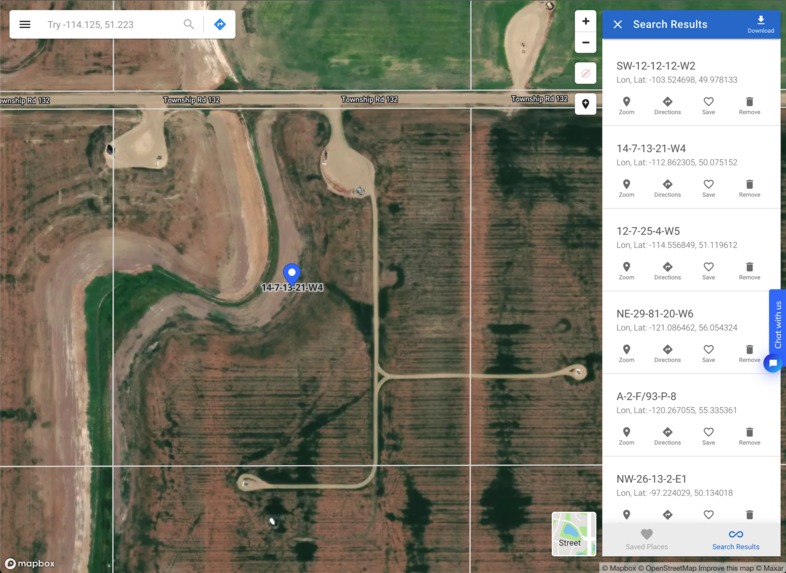
Task: Download the search results
Action: 760,24
